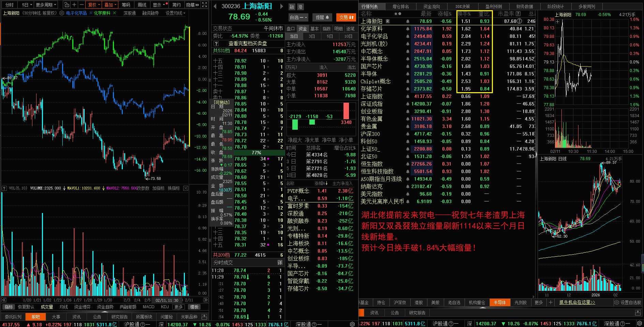Close the VOL indicator panel
Image resolution: width=644 pixels, height=327 pixels.
(x=186, y=188)
